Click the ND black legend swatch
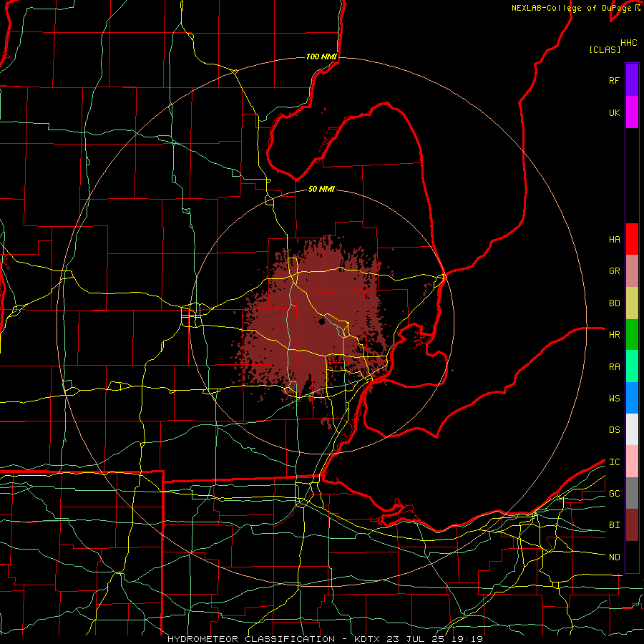This screenshot has height=644, width=644. (x=632, y=557)
